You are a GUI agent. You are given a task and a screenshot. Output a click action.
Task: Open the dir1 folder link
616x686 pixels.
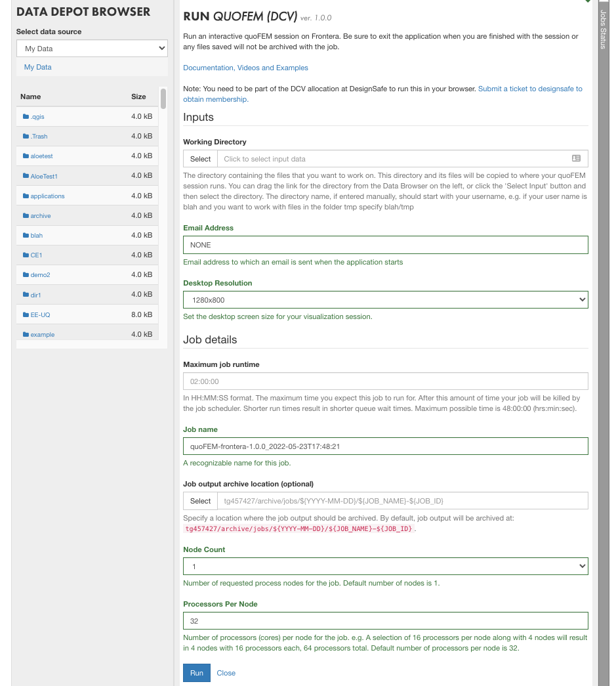35,295
